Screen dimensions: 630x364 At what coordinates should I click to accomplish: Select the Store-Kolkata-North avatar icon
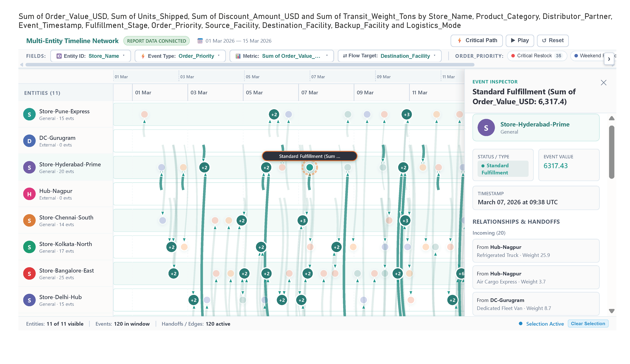click(29, 247)
